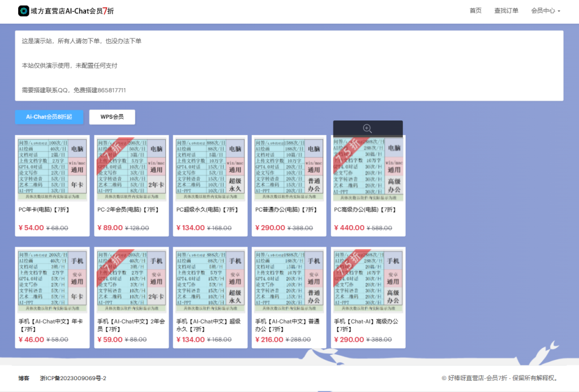Screen dimensions: 579x392
Task: Click the ¥59.00 price
Action: pyautogui.click(x=110, y=339)
